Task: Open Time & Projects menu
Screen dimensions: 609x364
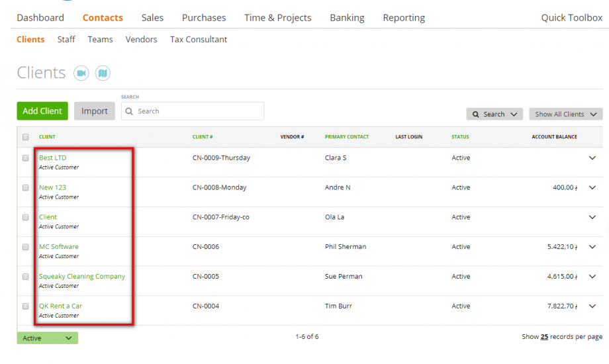Action: 278,18
